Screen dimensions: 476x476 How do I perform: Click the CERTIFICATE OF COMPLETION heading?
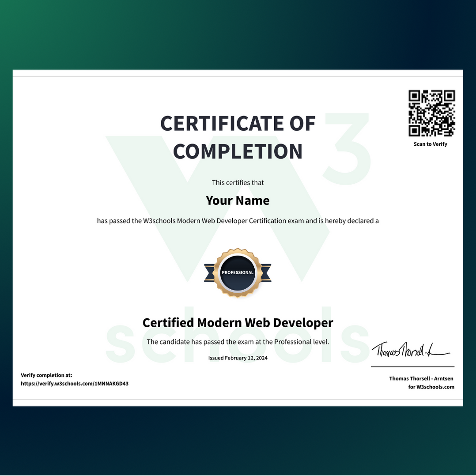pyautogui.click(x=238, y=137)
